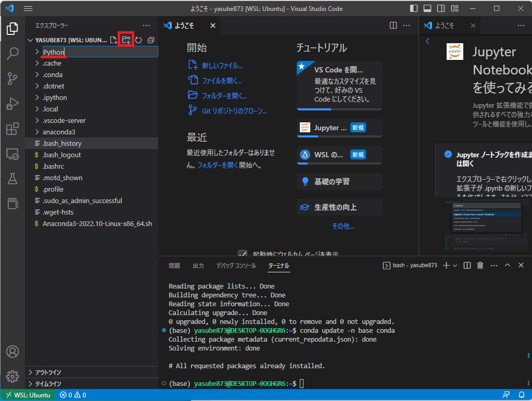Switch to the 問題 panel tab
The height and width of the screenshot is (401, 532).
[x=174, y=266]
